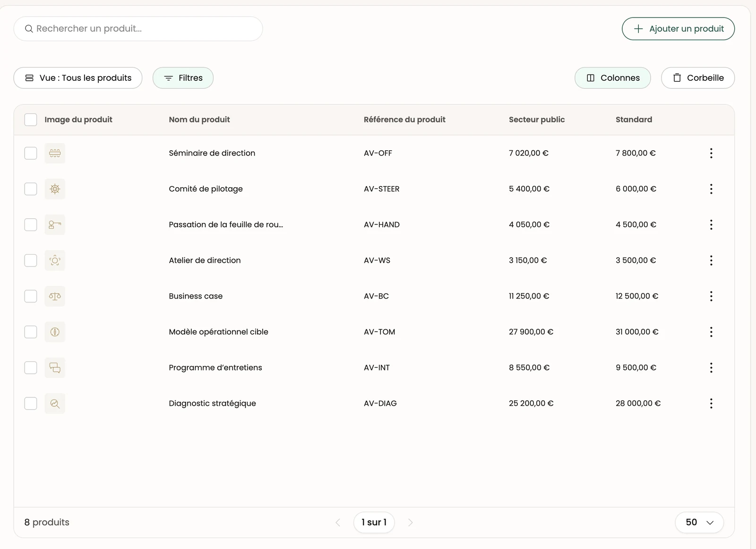The width and height of the screenshot is (756, 549).
Task: Click the Diagnostic stratégique magnifier icon
Action: pos(55,403)
